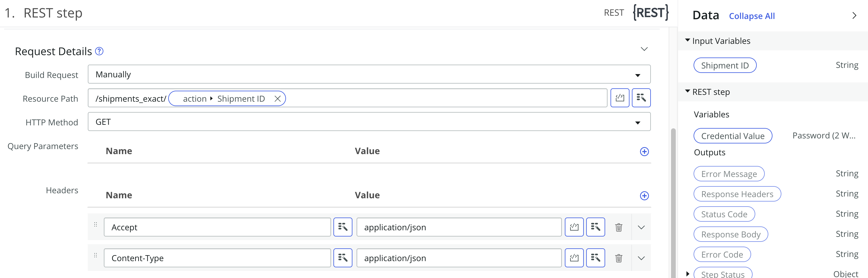Collapse the REST step data section

coord(687,92)
